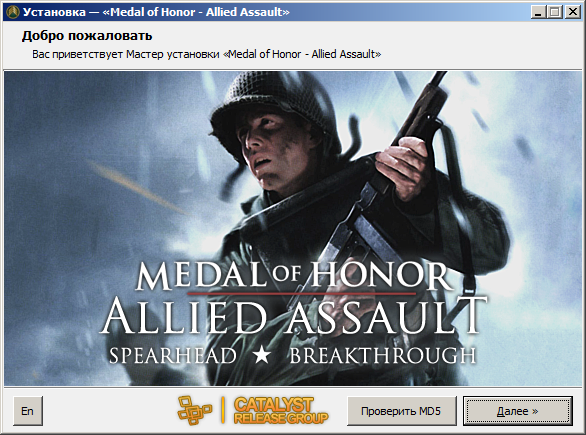Click the Allied Assault title in banner
Viewport: 586px width, 435px height.
(x=293, y=316)
